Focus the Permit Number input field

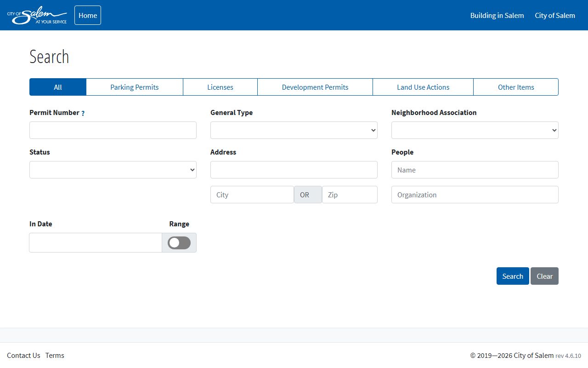pyautogui.click(x=113, y=130)
